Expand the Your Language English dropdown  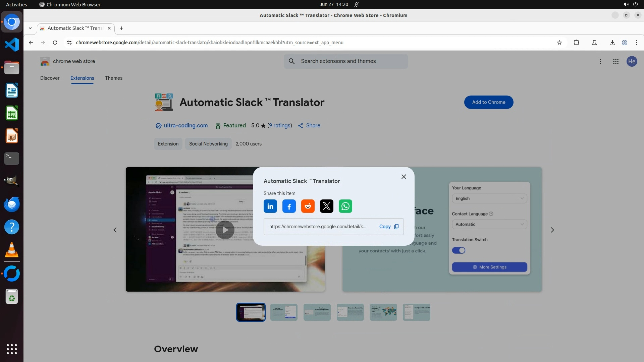(x=489, y=198)
